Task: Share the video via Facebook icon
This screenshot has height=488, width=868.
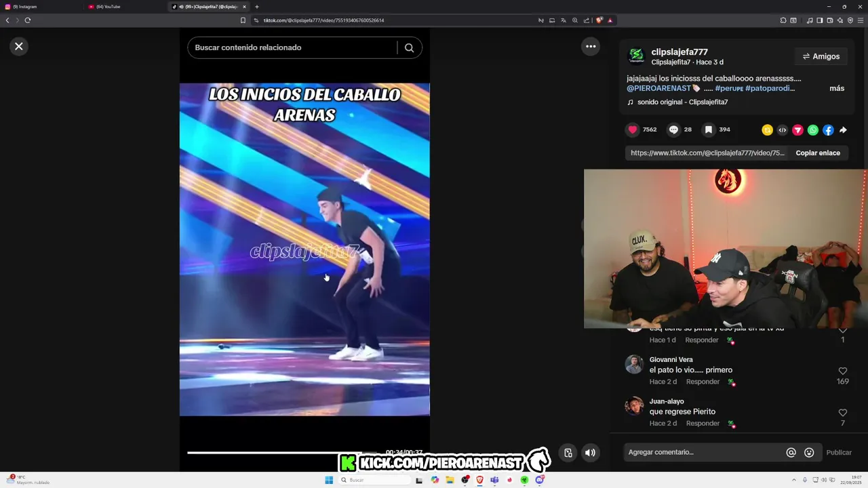Action: tap(828, 130)
